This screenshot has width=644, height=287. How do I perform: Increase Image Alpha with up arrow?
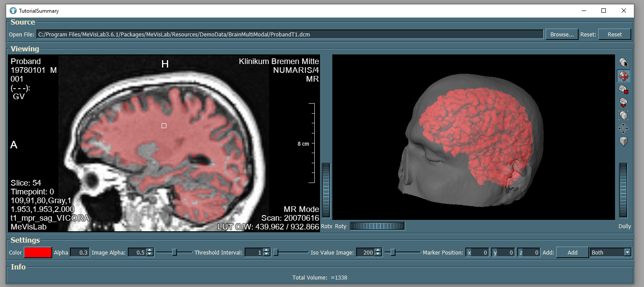click(150, 250)
